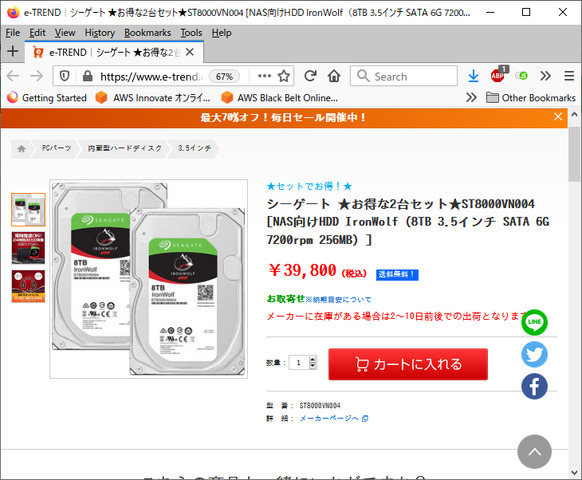Decrease quantity with down arrow
582x480 pixels.
pos(313,366)
